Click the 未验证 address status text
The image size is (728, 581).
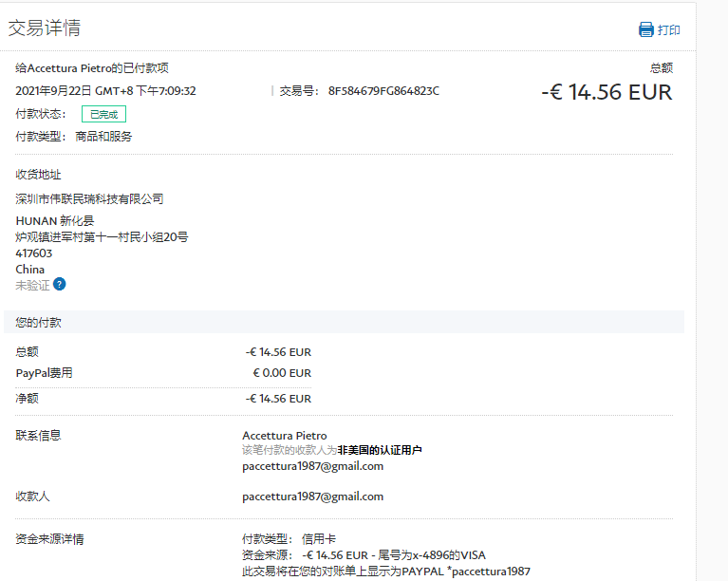pos(31,285)
